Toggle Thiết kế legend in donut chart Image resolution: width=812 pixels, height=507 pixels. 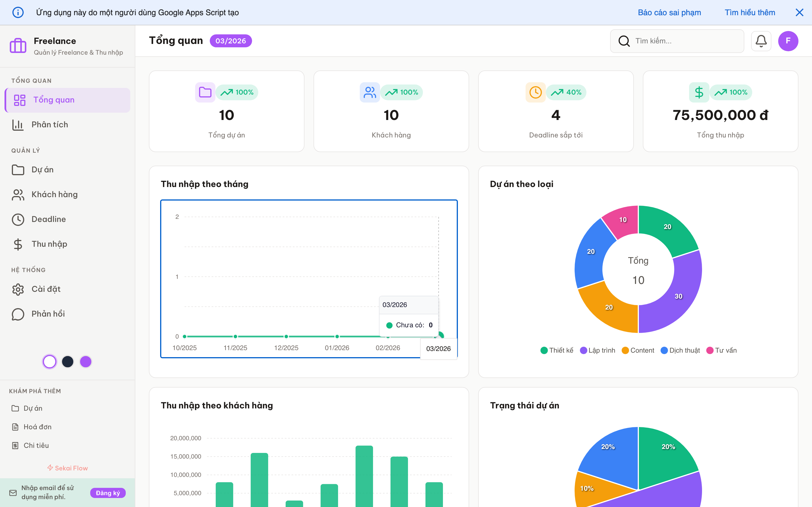click(x=557, y=350)
